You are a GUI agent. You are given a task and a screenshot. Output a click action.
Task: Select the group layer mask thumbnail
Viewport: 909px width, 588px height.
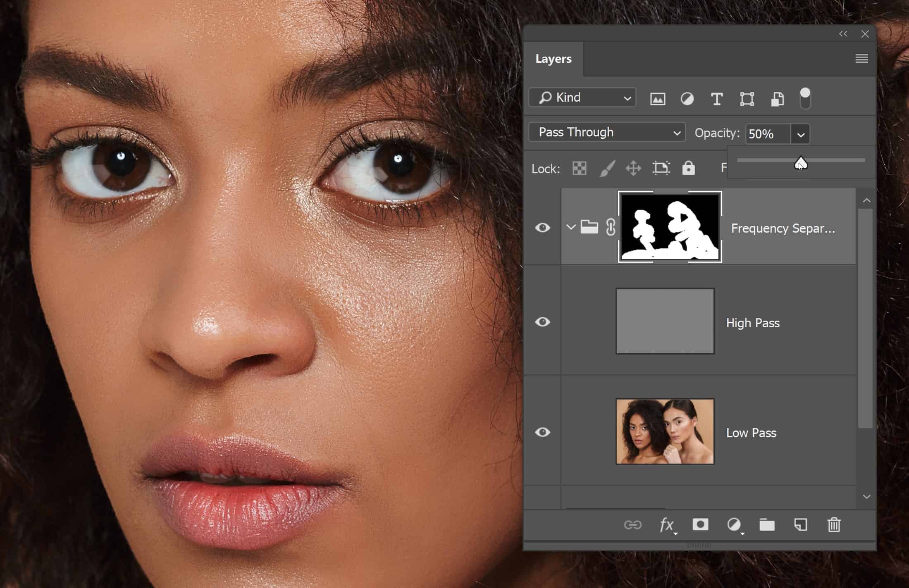(x=670, y=227)
